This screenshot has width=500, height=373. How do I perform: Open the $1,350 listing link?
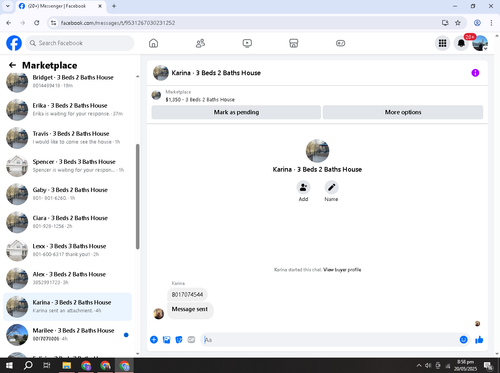point(200,100)
